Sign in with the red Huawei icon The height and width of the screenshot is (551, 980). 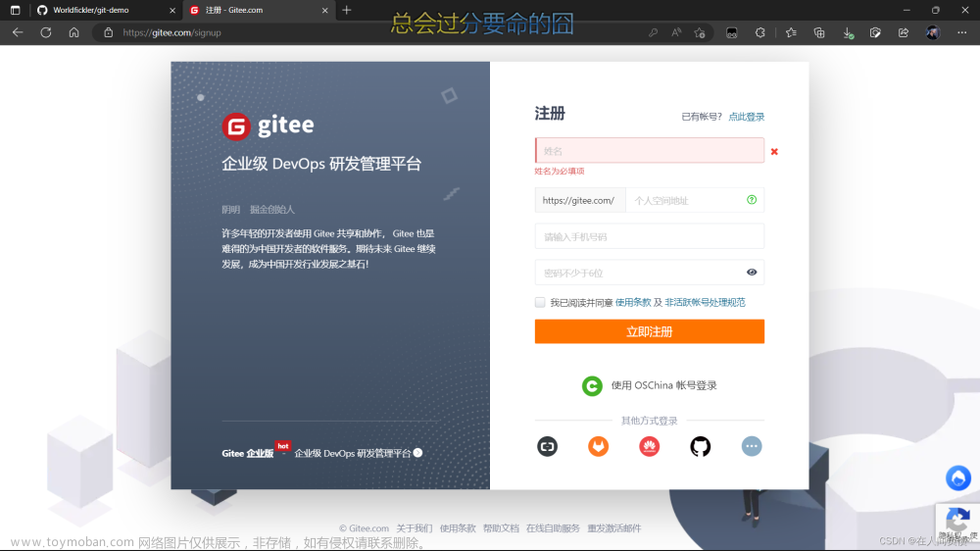(x=650, y=446)
